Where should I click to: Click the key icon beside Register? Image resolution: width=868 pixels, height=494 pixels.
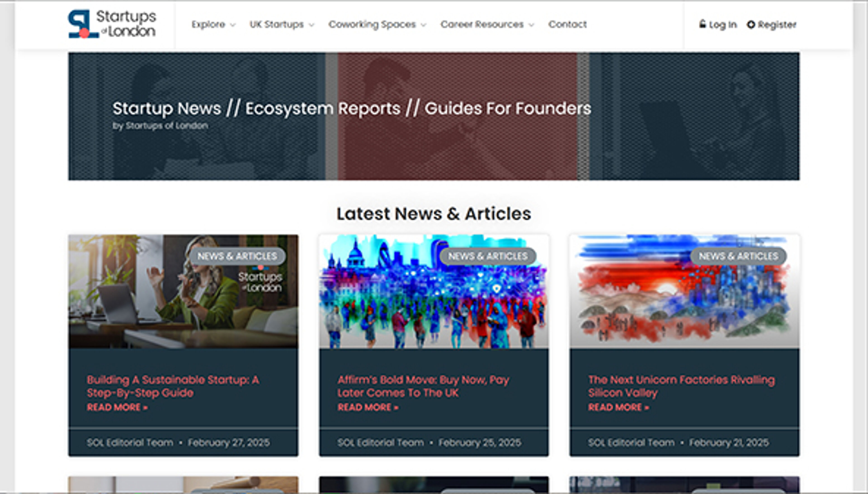coord(751,24)
